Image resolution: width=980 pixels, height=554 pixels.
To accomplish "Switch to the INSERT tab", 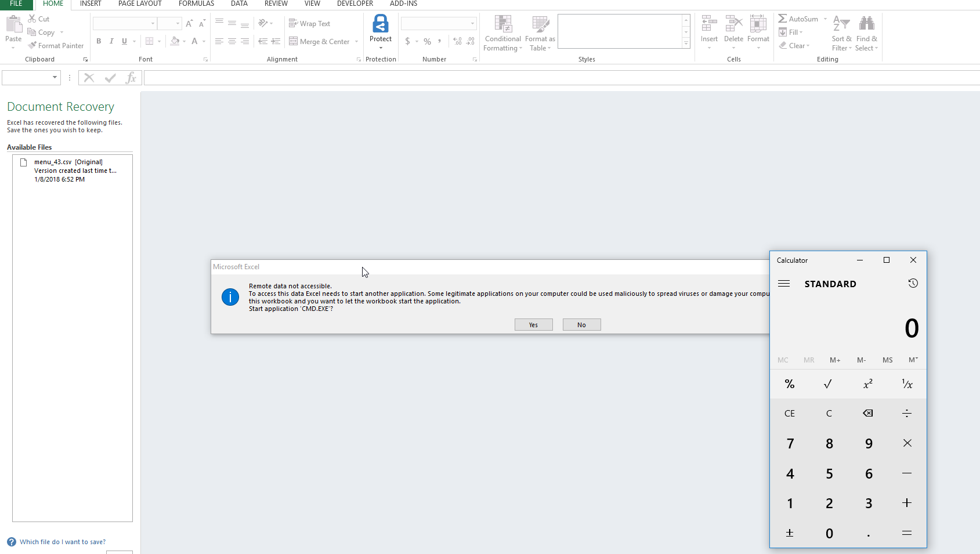I will click(91, 3).
